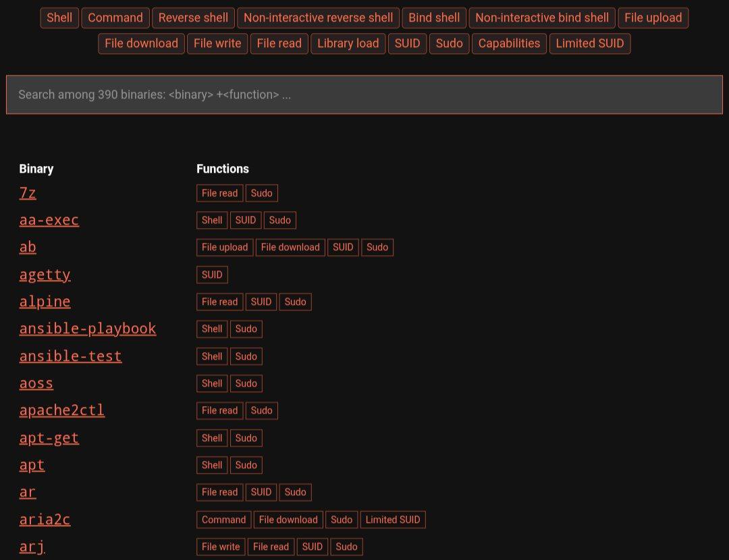Viewport: 729px width, 560px height.
Task: Activate the Library load filter
Action: (x=348, y=43)
